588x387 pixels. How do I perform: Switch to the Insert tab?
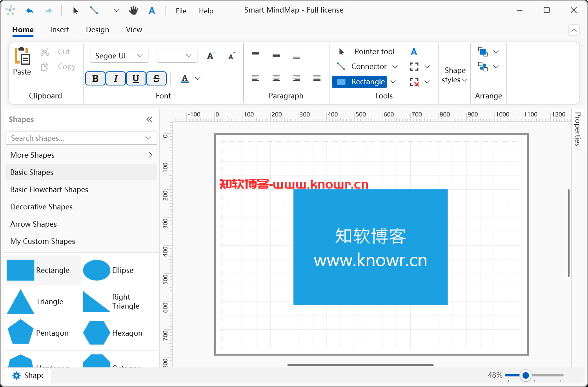coord(60,29)
